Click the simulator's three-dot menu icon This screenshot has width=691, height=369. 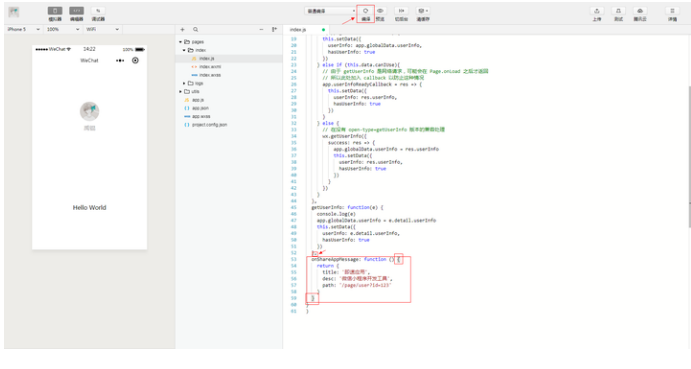point(120,60)
